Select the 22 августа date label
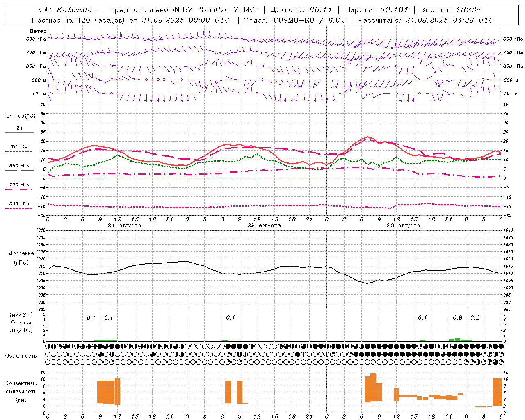The image size is (525, 420). pyautogui.click(x=264, y=226)
